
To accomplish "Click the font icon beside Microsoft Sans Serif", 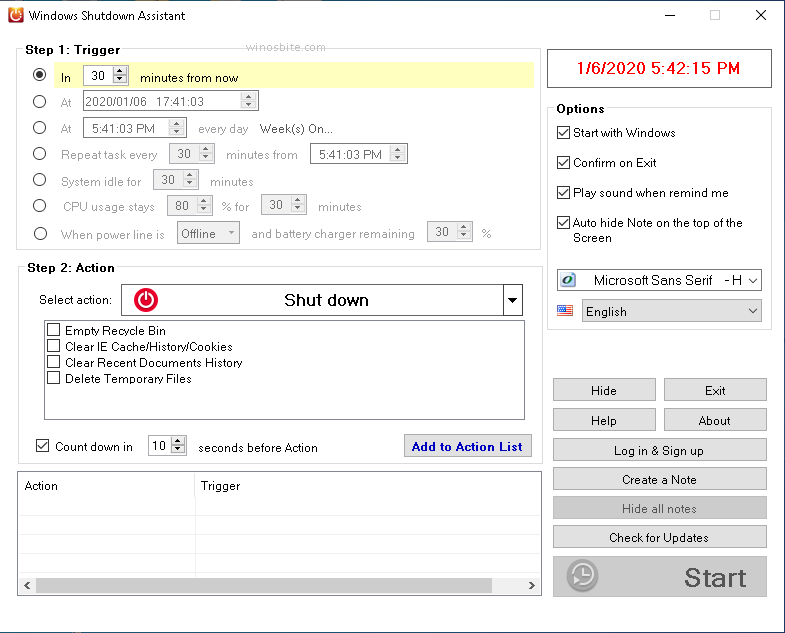I will click(x=568, y=280).
